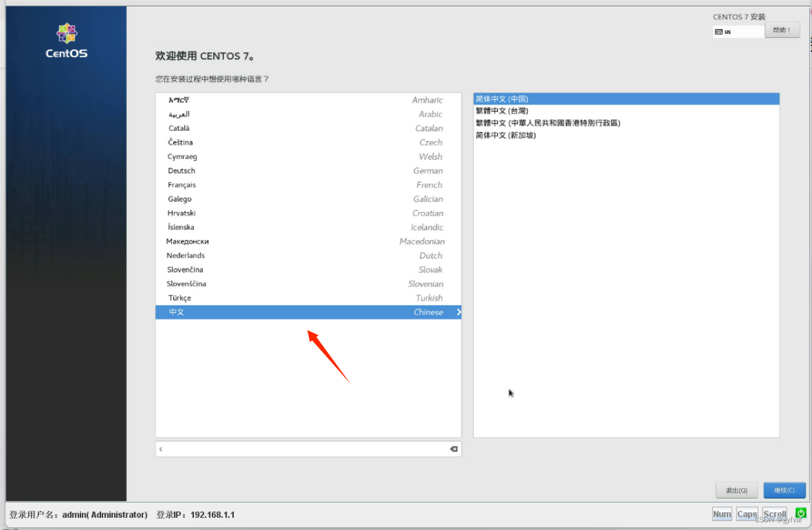Select the Arabic language row
The image size is (812, 530).
click(x=308, y=114)
